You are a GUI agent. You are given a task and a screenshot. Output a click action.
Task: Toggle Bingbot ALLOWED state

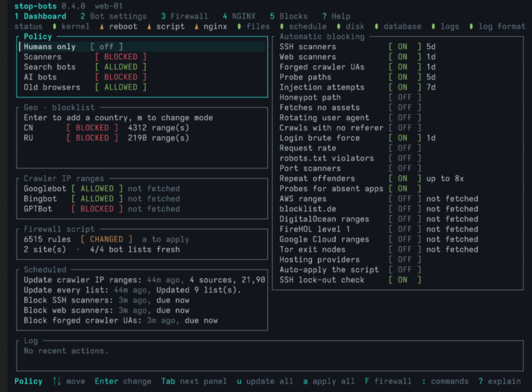click(97, 199)
